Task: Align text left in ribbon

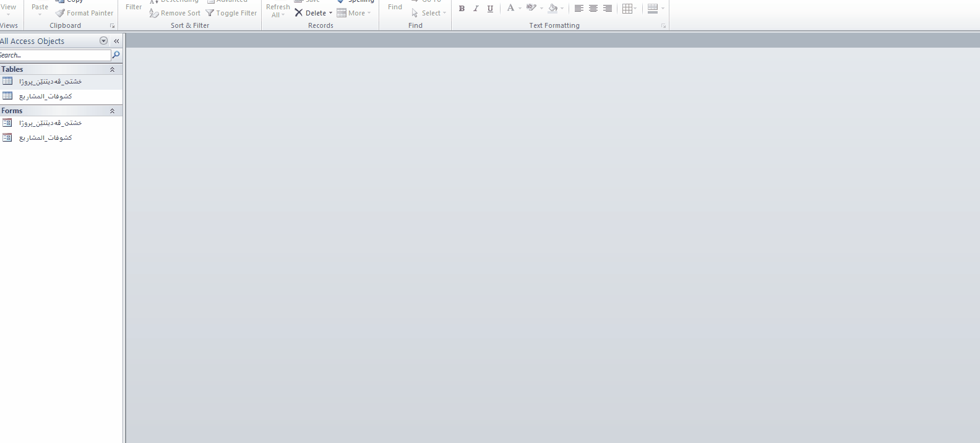Action: 578,9
